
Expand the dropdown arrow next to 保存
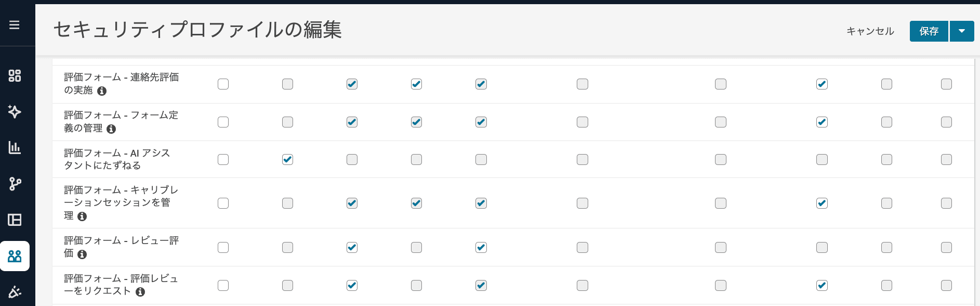[962, 31]
